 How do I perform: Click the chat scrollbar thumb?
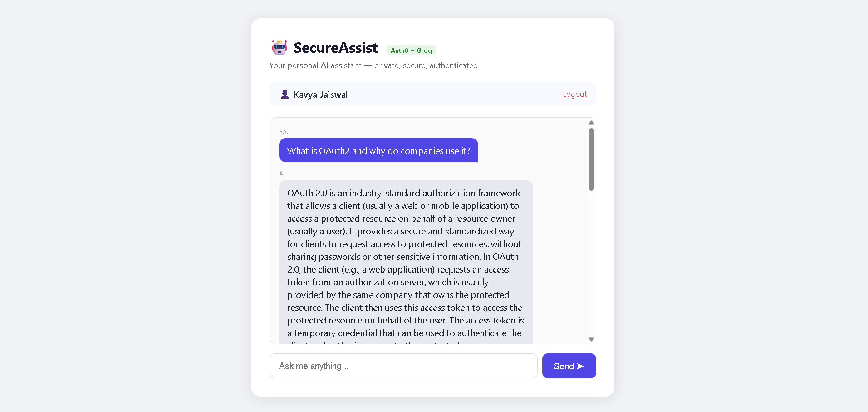(x=591, y=159)
